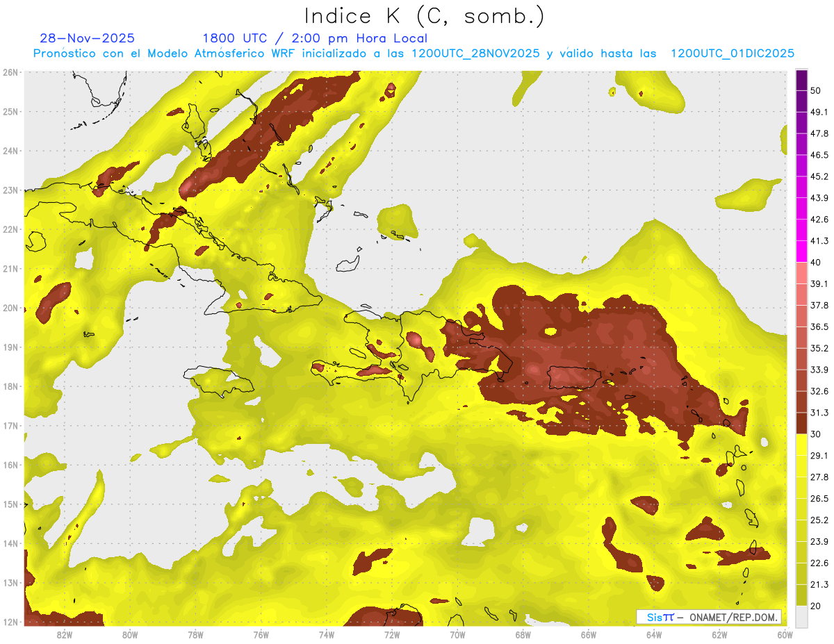This screenshot has height=644, width=834.
Task: Select the 17N latitude label
Action: 10,426
